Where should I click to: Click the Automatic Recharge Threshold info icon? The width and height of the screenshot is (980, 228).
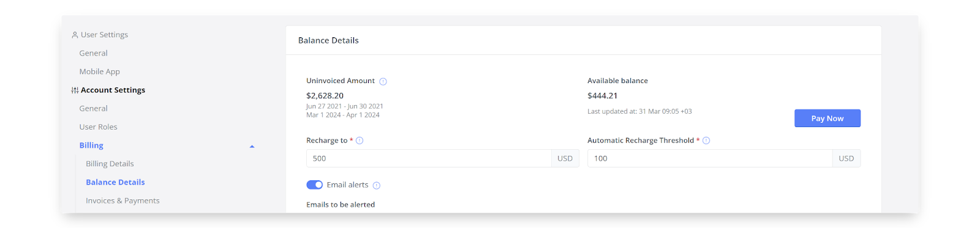[x=706, y=141]
